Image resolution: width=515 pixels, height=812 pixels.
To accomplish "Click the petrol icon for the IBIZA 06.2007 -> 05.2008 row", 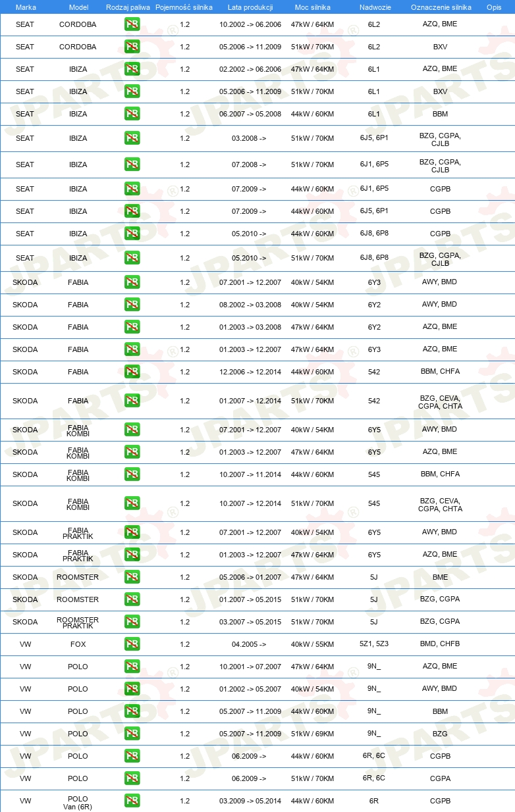I will pyautogui.click(x=132, y=114).
